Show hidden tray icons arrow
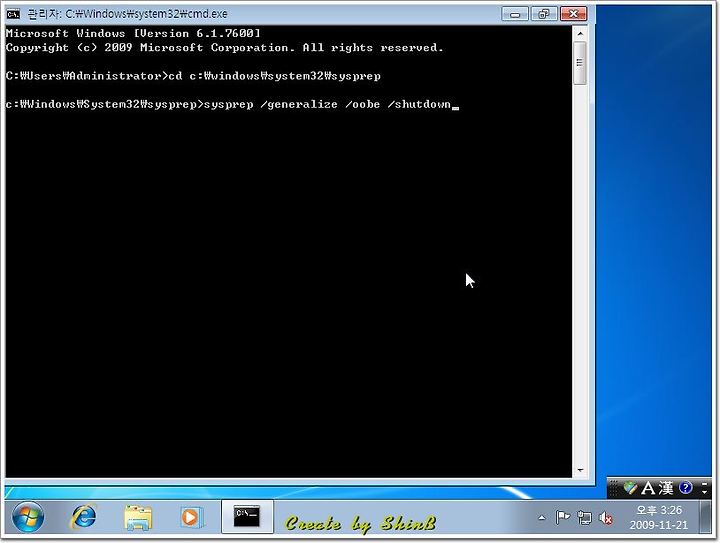Image resolution: width=720 pixels, height=543 pixels. pyautogui.click(x=542, y=518)
